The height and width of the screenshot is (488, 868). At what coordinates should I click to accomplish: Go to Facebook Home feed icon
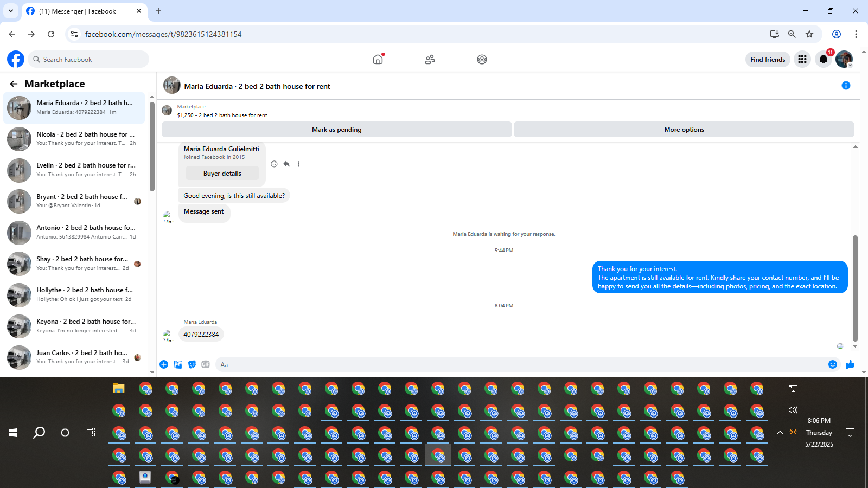pyautogui.click(x=378, y=59)
